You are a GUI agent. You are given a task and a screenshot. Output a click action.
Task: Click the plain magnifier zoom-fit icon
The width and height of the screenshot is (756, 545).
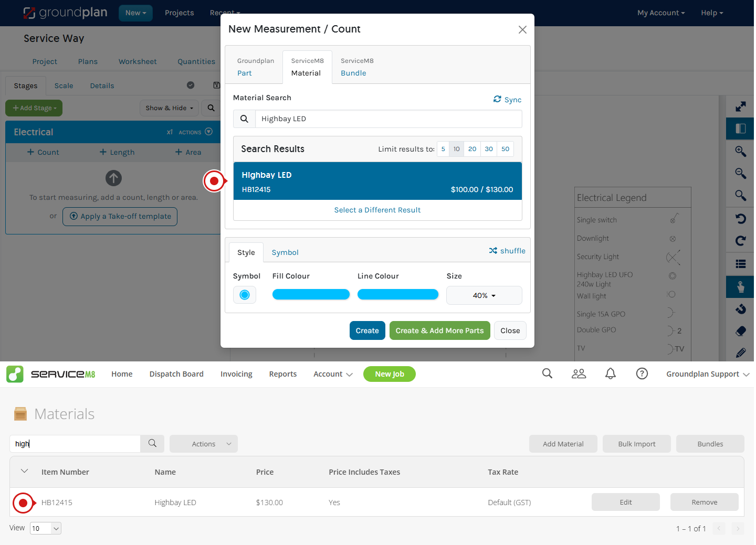[740, 195]
